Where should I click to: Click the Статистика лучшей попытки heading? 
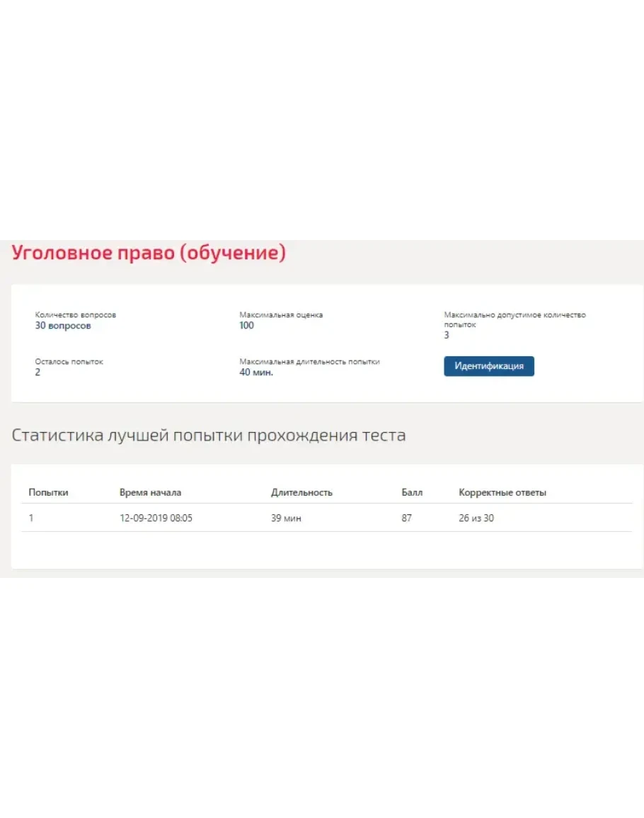(209, 435)
